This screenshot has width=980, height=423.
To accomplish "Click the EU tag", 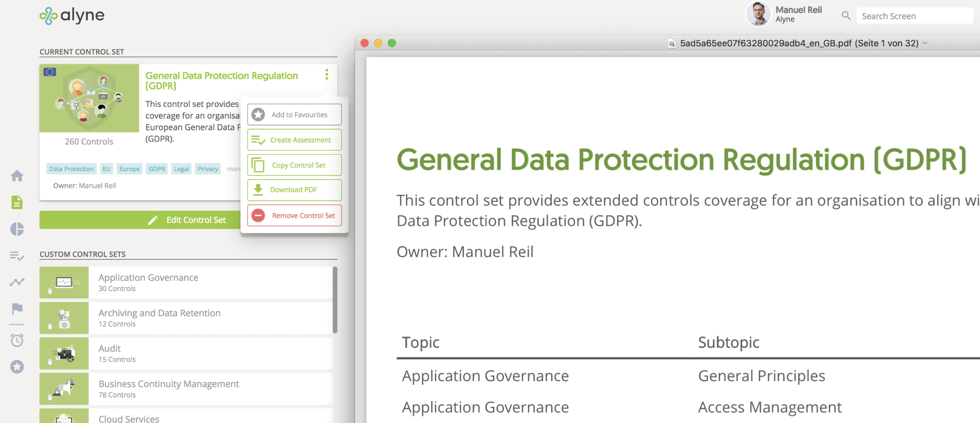I will (x=106, y=169).
